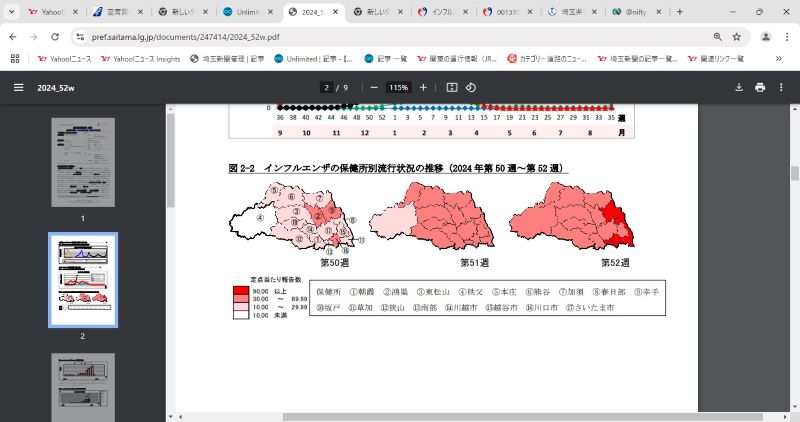Download the 2024_52w PDF file

pos(739,87)
